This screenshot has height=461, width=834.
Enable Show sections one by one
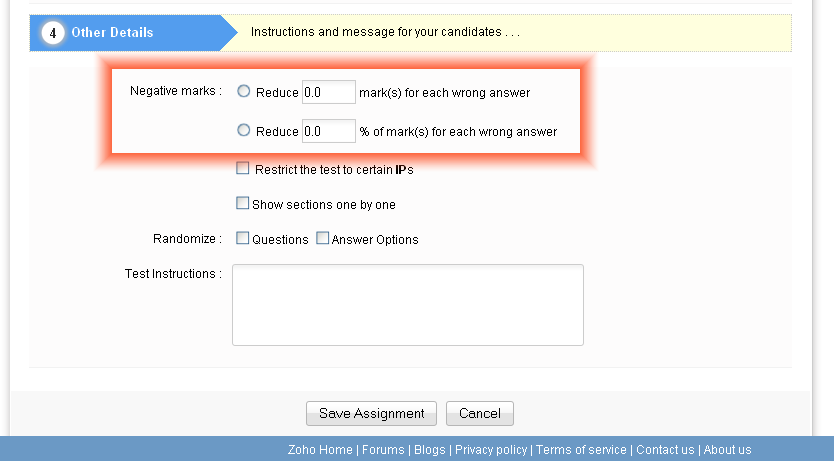pyautogui.click(x=243, y=203)
